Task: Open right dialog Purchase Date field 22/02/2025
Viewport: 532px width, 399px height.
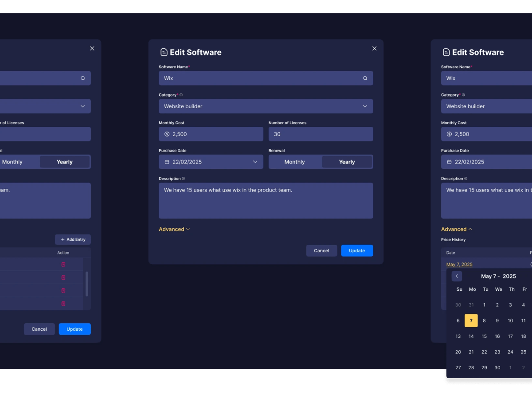Action: [486, 162]
